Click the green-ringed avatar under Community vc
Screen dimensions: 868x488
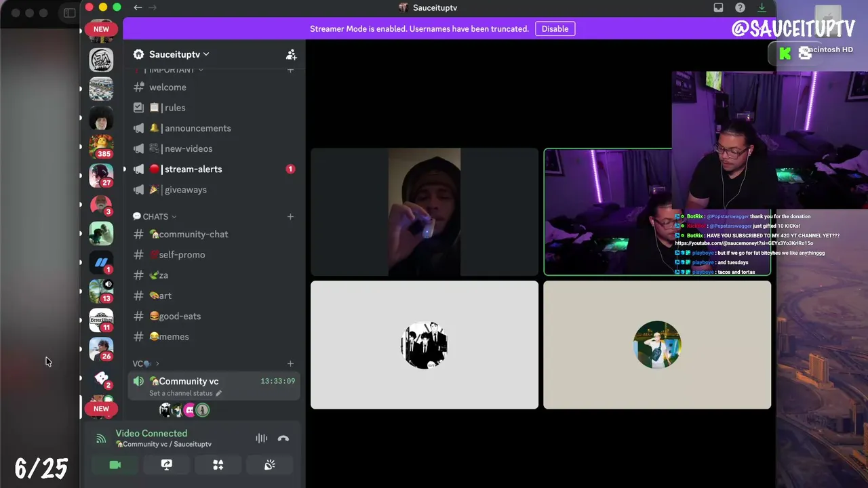(x=202, y=410)
